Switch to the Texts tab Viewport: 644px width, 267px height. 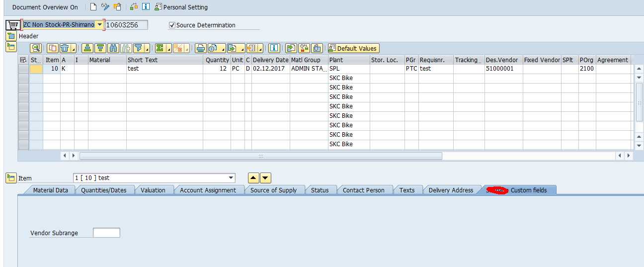click(406, 190)
